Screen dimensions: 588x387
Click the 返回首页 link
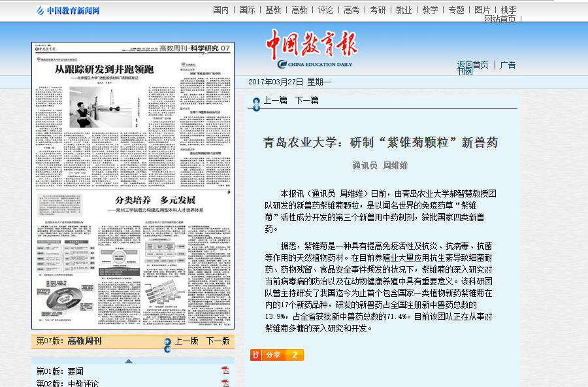pyautogui.click(x=473, y=65)
